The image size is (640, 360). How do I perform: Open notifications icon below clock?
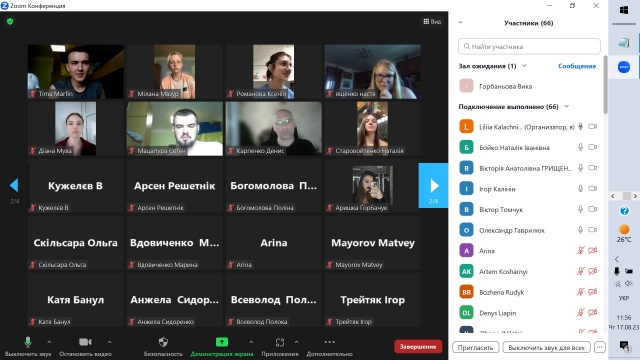(624, 346)
